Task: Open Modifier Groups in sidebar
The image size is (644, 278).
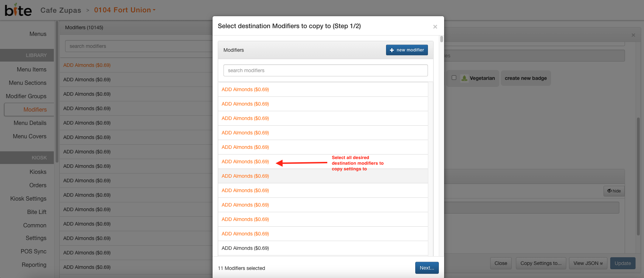Action: [x=26, y=96]
